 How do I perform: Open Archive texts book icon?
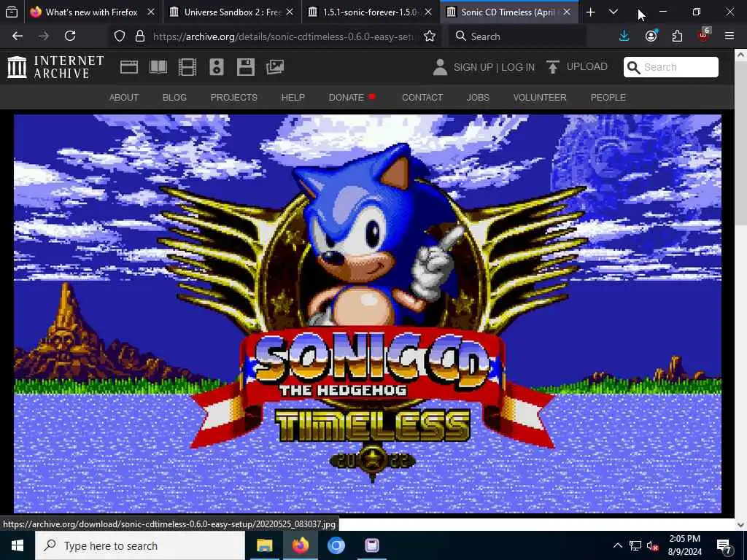[158, 67]
